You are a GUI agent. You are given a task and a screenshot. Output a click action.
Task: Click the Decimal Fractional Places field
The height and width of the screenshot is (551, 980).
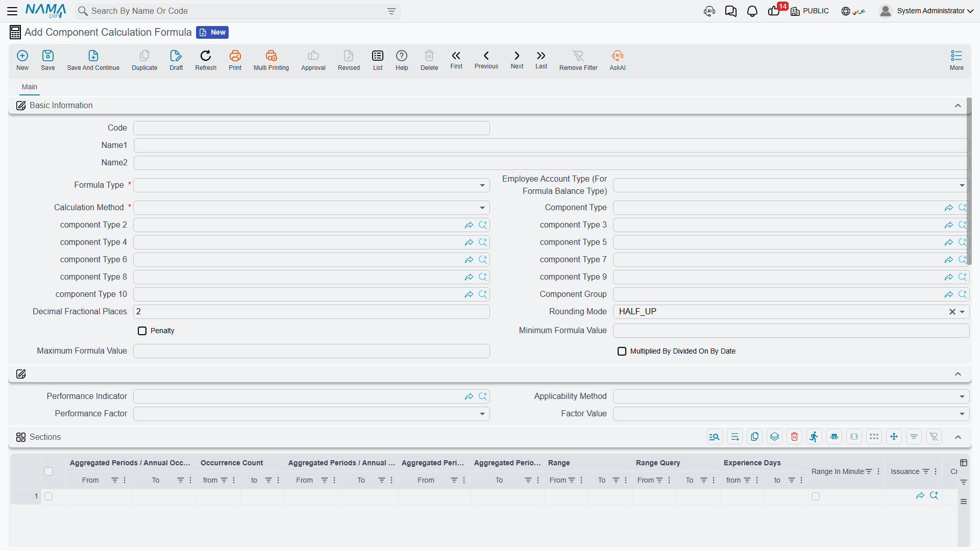point(311,312)
